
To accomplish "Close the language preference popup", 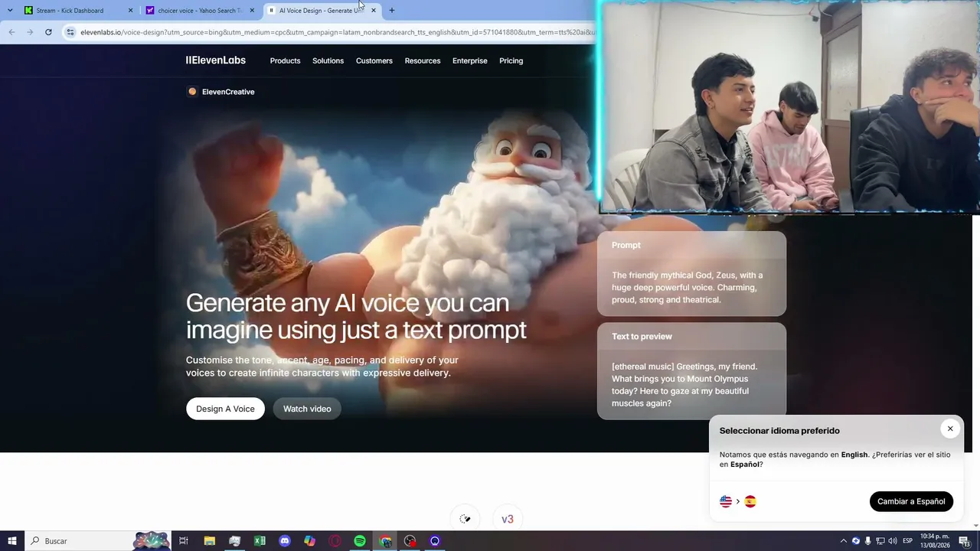I will 950,429.
